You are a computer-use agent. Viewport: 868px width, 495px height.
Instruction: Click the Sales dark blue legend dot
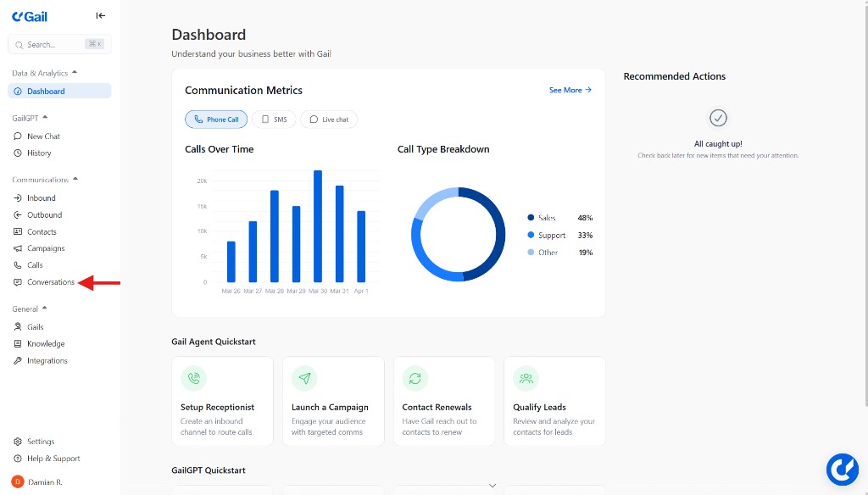coord(531,218)
